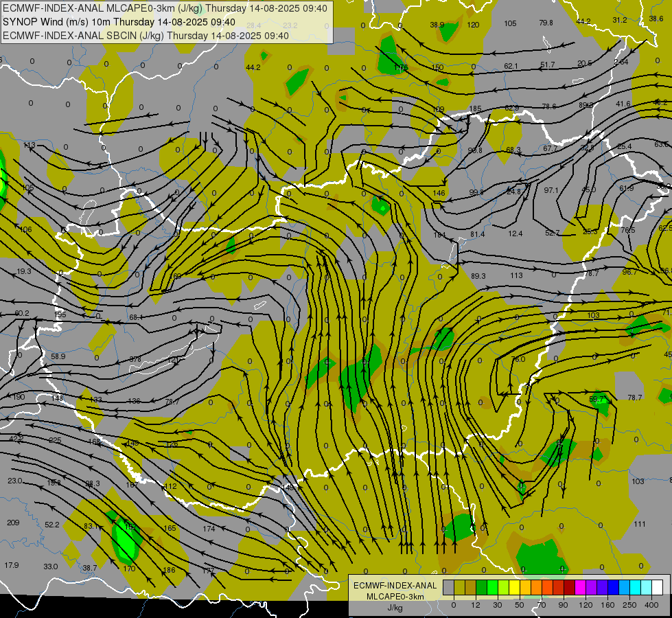The width and height of the screenshot is (672, 618).
Task: Click legend tick label 90
Action: (x=563, y=605)
